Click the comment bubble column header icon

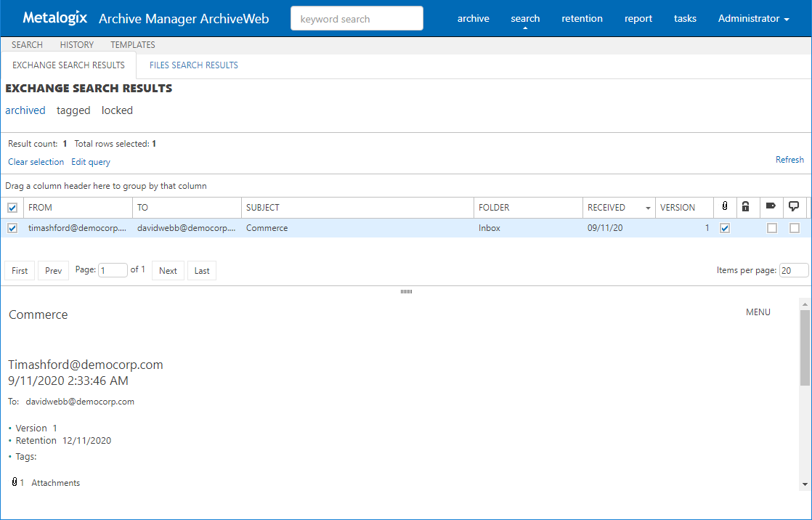[795, 207]
